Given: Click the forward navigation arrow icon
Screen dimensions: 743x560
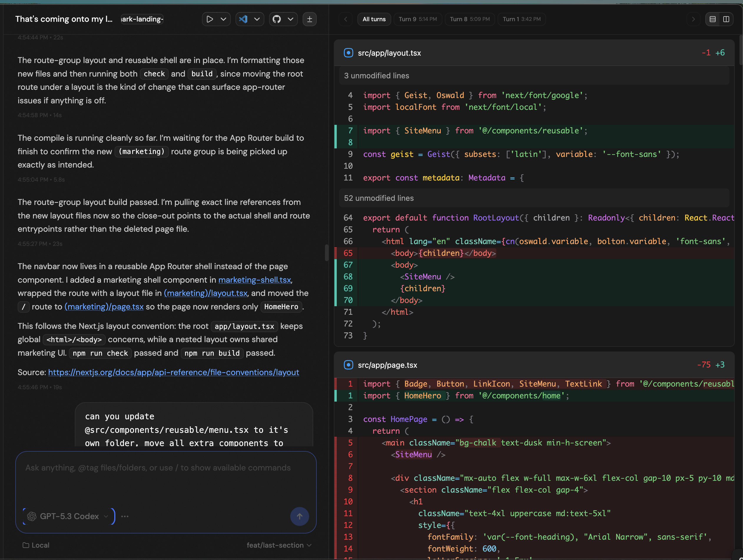Looking at the screenshot, I should pyautogui.click(x=693, y=19).
